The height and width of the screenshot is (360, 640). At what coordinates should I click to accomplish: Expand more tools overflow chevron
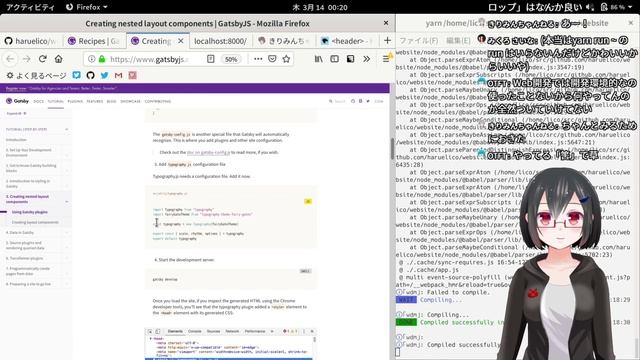click(x=367, y=59)
